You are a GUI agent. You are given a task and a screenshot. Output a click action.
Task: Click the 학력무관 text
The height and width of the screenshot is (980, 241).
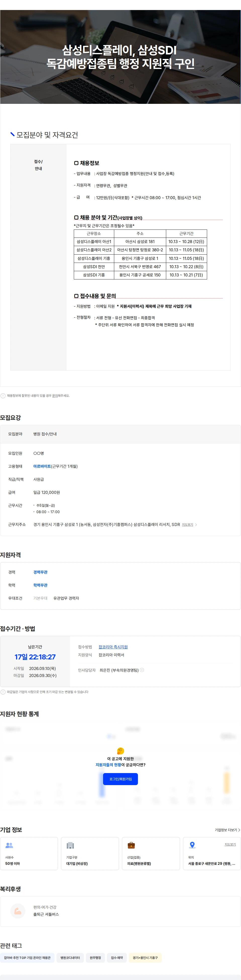(x=40, y=585)
